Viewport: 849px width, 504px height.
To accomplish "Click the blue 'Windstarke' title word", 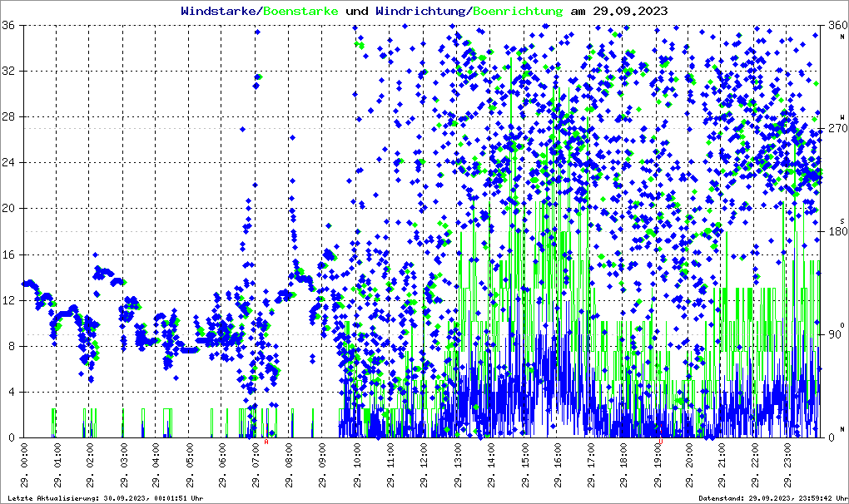I will (218, 11).
